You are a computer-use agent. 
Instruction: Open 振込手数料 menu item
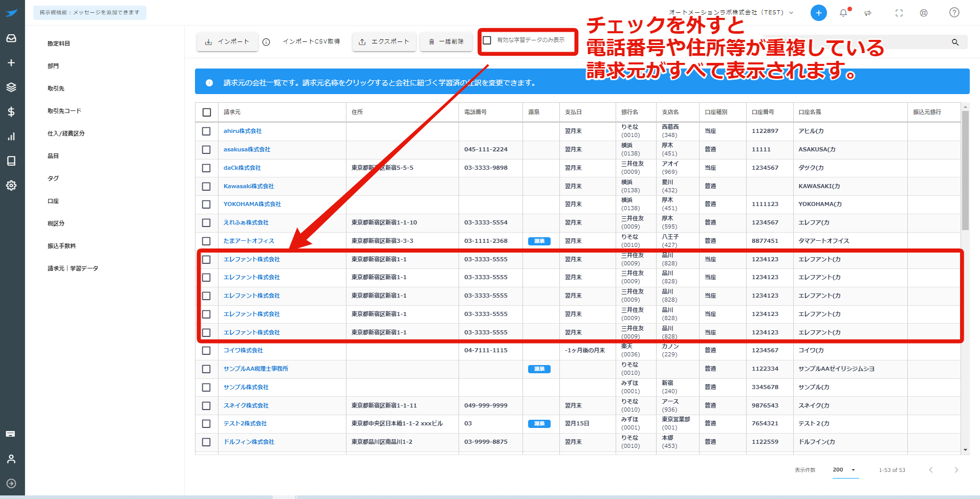click(61, 246)
